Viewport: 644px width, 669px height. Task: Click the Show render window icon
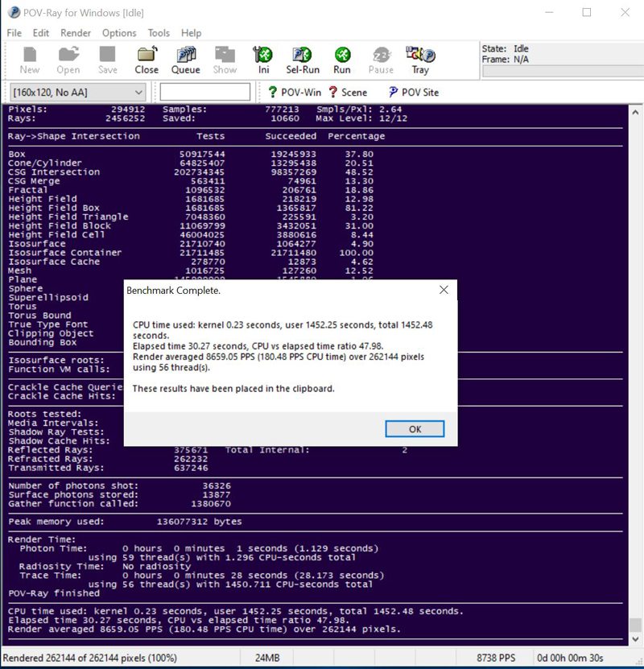(x=225, y=60)
